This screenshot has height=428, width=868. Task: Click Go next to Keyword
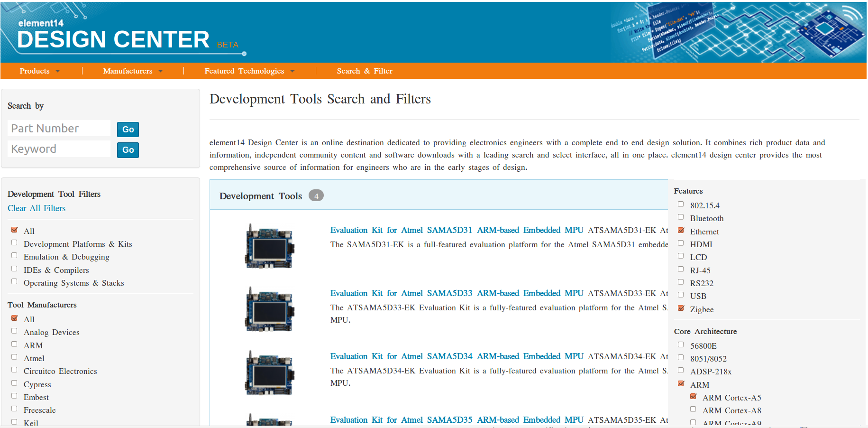(128, 150)
